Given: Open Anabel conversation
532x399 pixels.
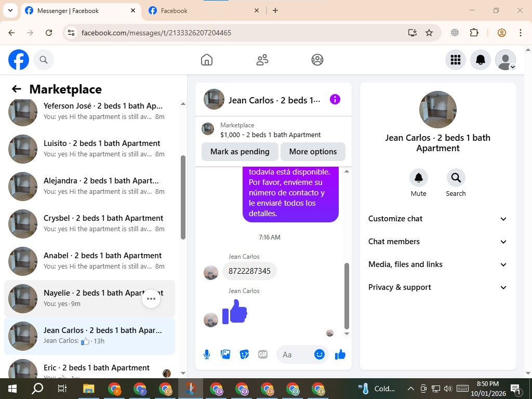Looking at the screenshot, I should click(x=89, y=261).
